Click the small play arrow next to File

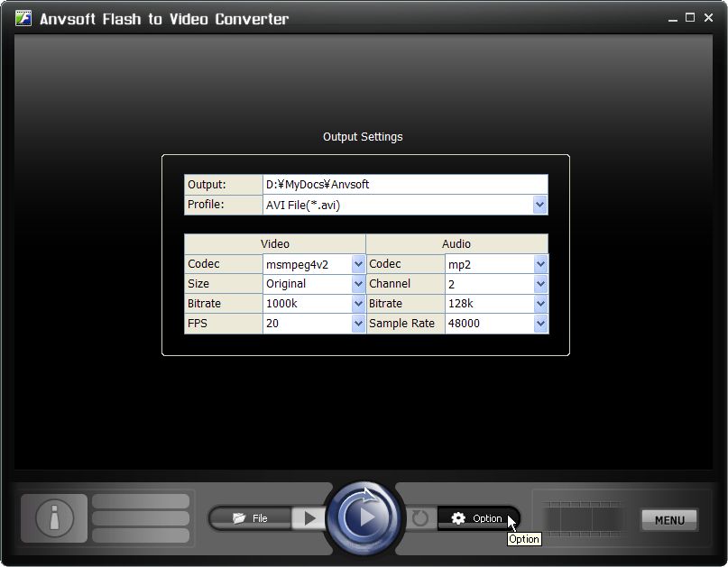(x=309, y=518)
